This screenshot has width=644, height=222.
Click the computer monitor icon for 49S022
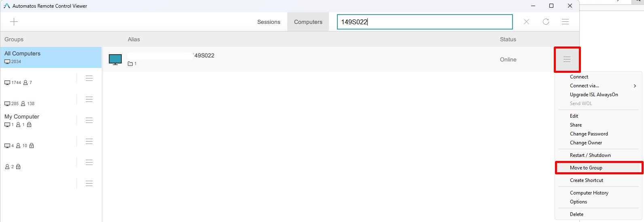pos(115,59)
